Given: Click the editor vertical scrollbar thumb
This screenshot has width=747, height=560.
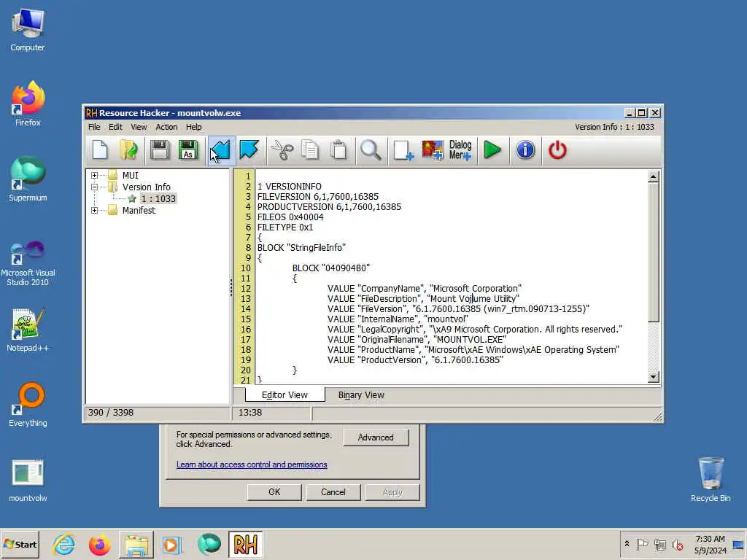Looking at the screenshot, I should pos(653,252).
